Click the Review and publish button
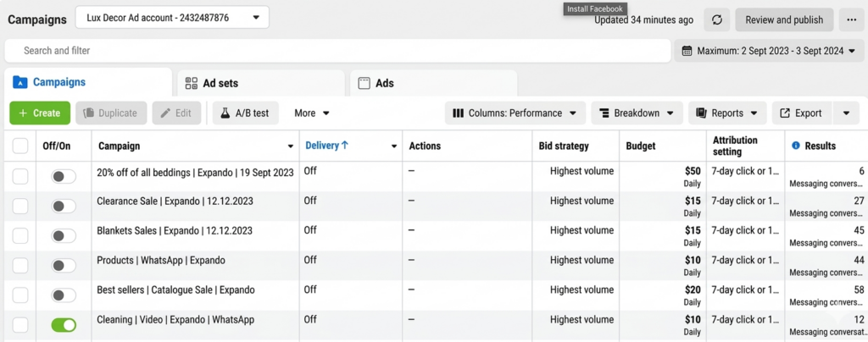 tap(783, 20)
